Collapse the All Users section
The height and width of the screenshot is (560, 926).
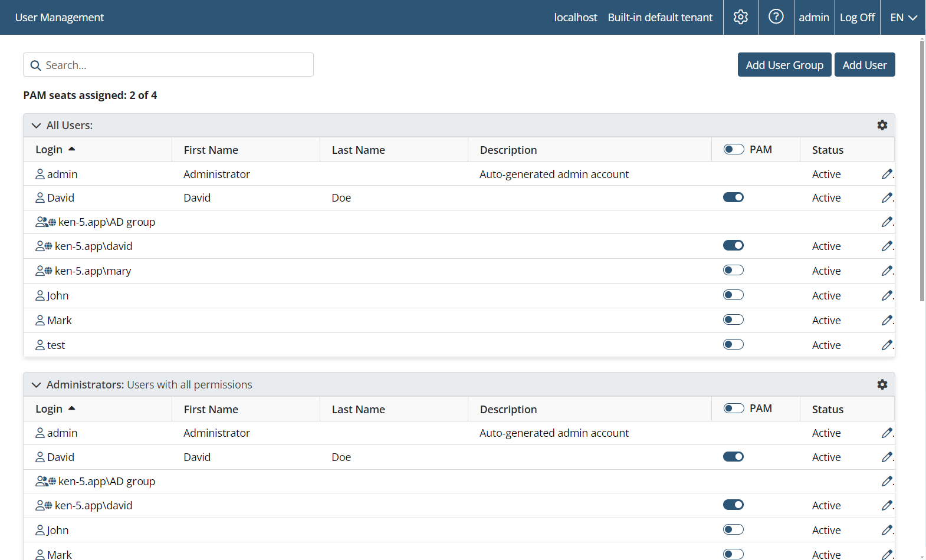pyautogui.click(x=36, y=126)
